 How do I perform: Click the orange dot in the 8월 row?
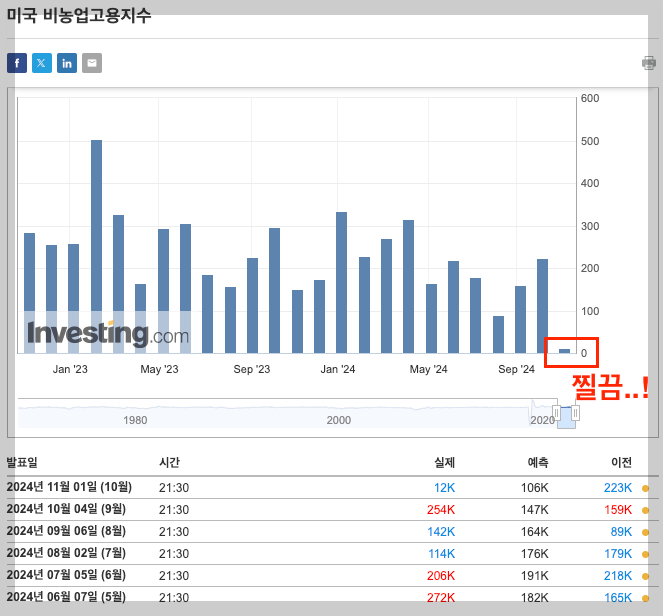[x=645, y=532]
